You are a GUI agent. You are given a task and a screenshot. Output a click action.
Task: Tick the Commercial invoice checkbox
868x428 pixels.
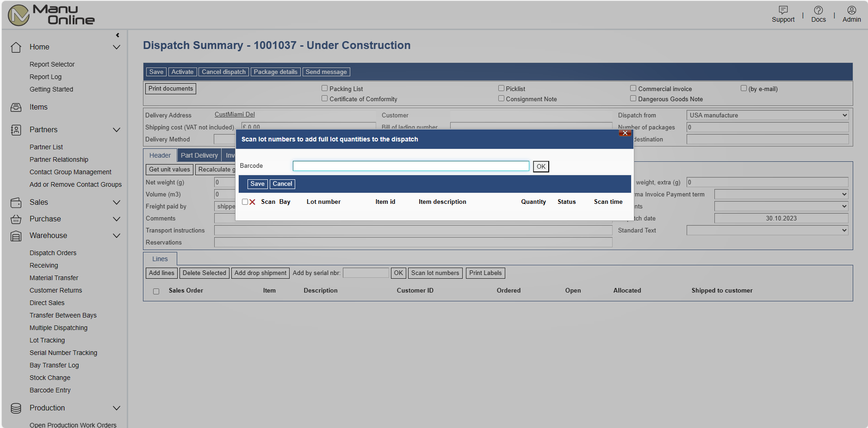[633, 88]
